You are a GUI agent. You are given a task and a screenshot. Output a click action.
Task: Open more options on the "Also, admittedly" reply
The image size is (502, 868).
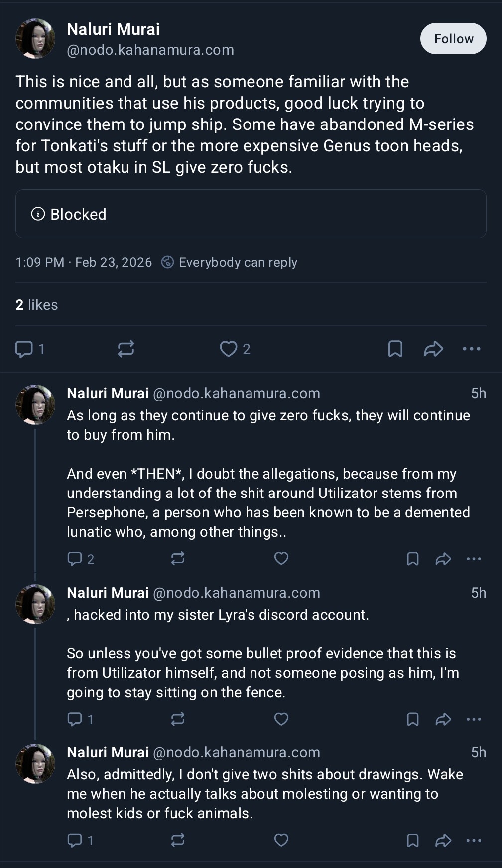[474, 840]
